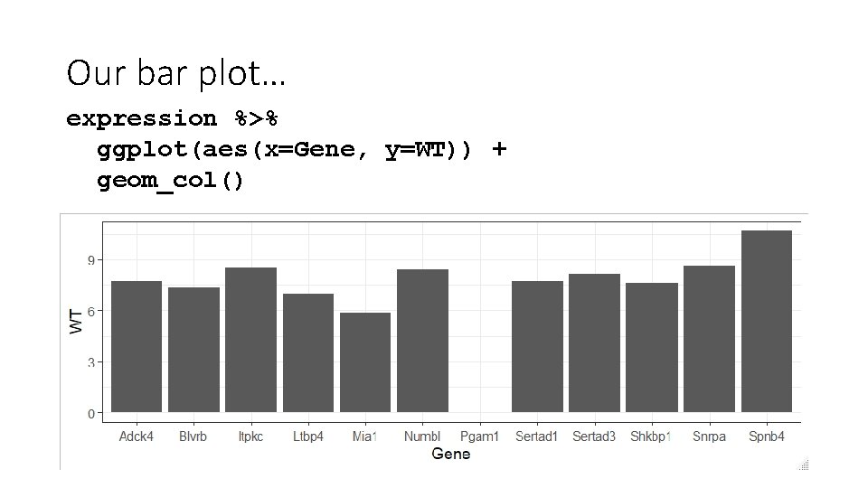
Task: Click the 'expression %>%' code line
Action: (x=171, y=118)
